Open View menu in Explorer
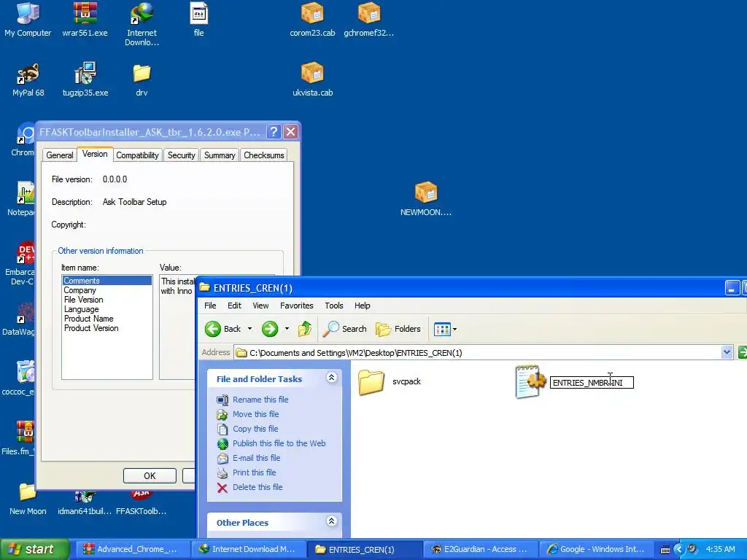The height and width of the screenshot is (560, 747). [260, 306]
